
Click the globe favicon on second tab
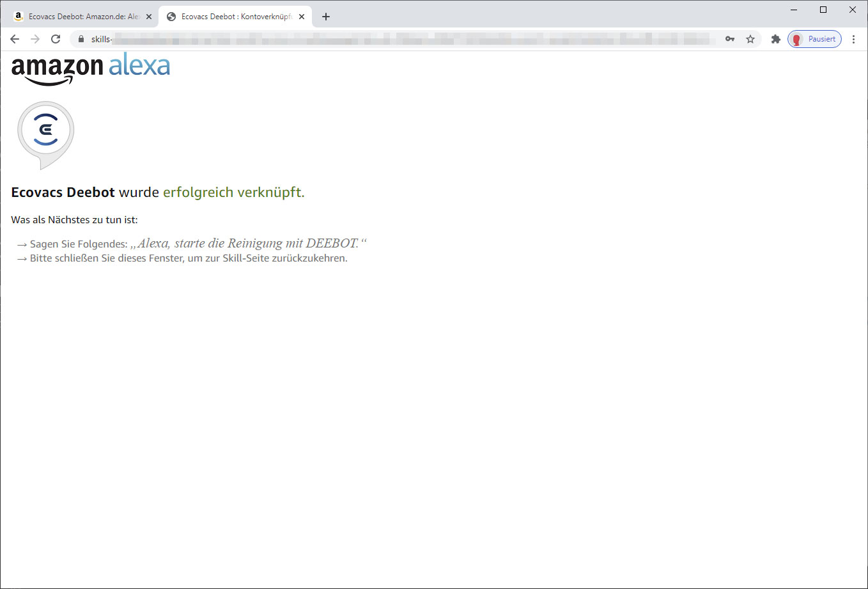coord(171,17)
